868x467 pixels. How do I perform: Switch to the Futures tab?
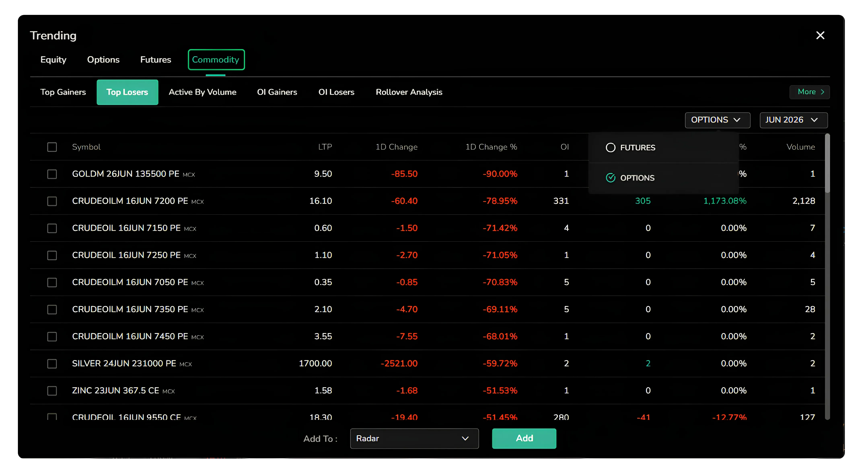coord(156,60)
